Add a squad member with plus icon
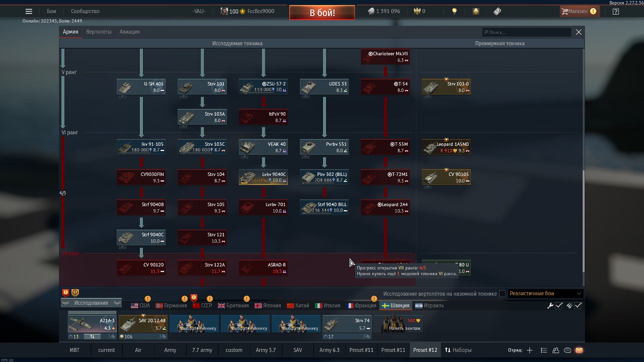The height and width of the screenshot is (362, 644). [529, 350]
